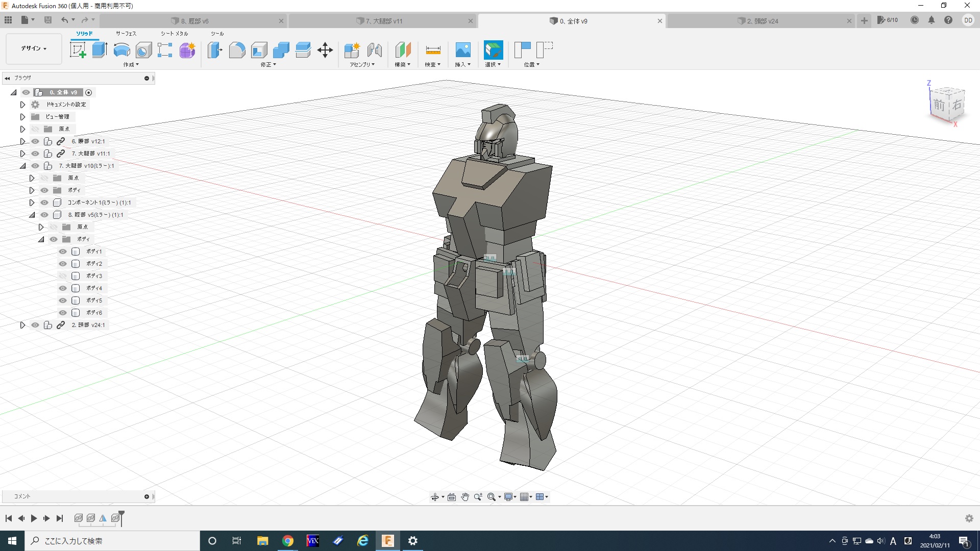Collapse the 7. 大腿部 v10(ミラー):1 node

[22, 166]
